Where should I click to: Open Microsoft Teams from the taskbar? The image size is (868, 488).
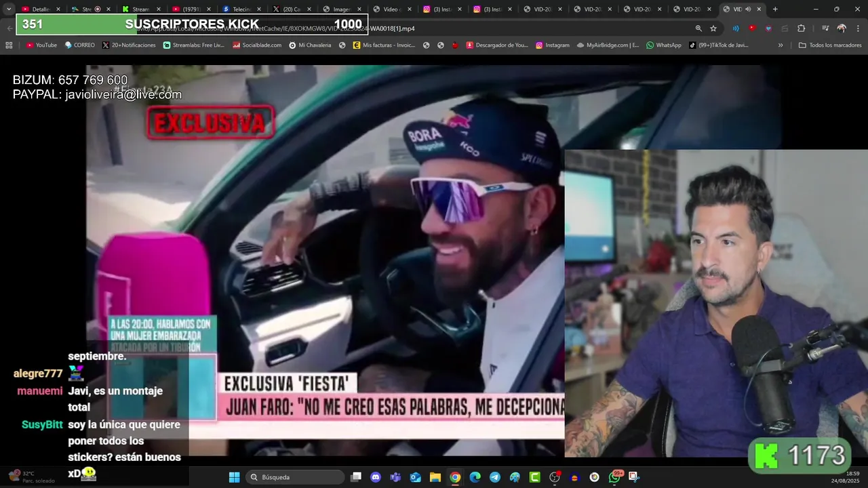coord(395,477)
